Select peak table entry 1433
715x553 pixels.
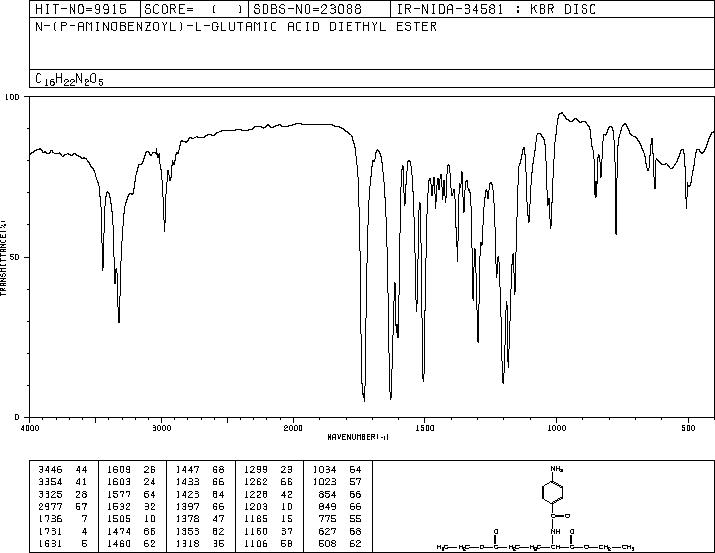(187, 481)
